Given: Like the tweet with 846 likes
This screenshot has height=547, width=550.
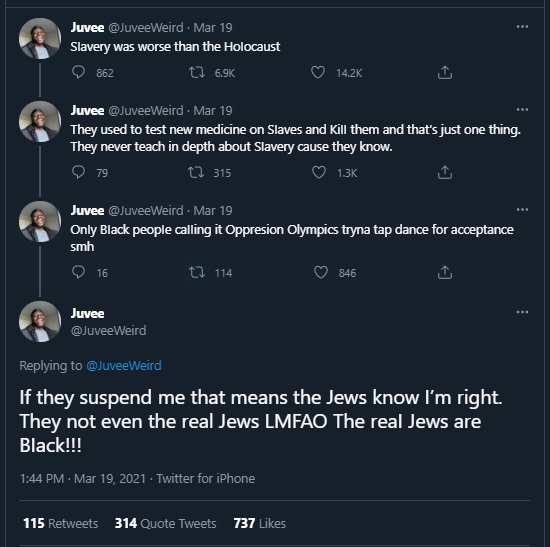Looking at the screenshot, I should click(321, 272).
